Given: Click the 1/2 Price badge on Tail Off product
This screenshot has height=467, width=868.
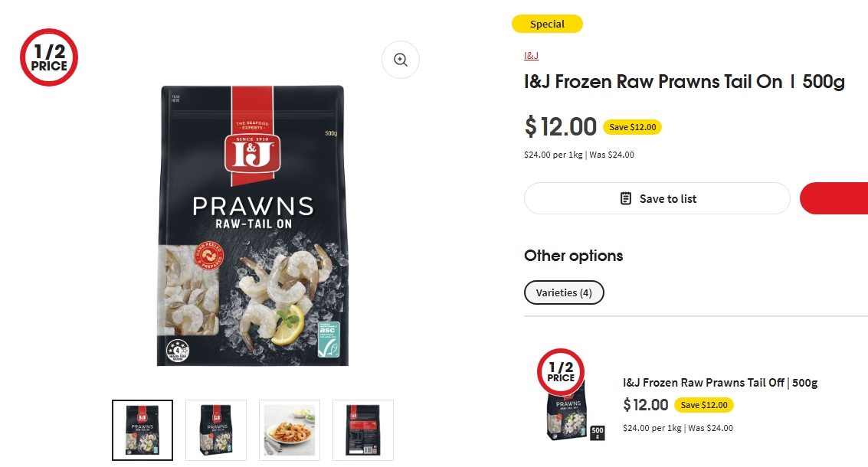Looking at the screenshot, I should coord(561,372).
